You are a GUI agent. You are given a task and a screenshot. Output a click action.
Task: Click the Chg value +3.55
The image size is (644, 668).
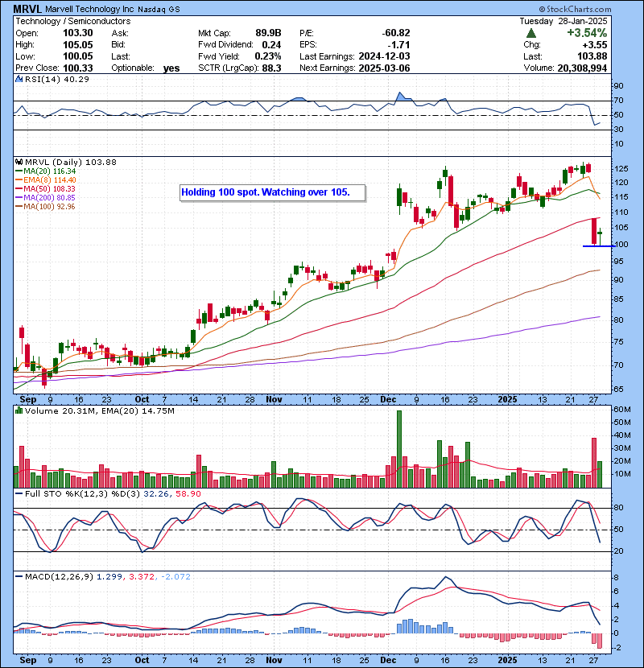point(596,45)
